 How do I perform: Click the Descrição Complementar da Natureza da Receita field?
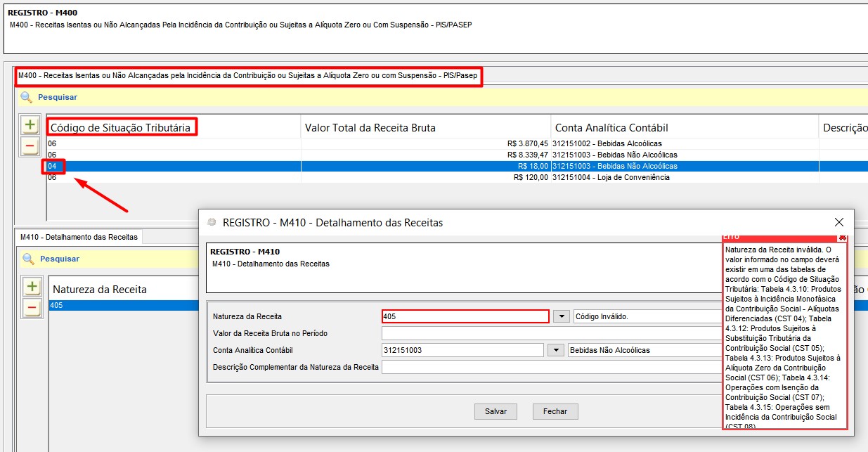[x=552, y=367]
